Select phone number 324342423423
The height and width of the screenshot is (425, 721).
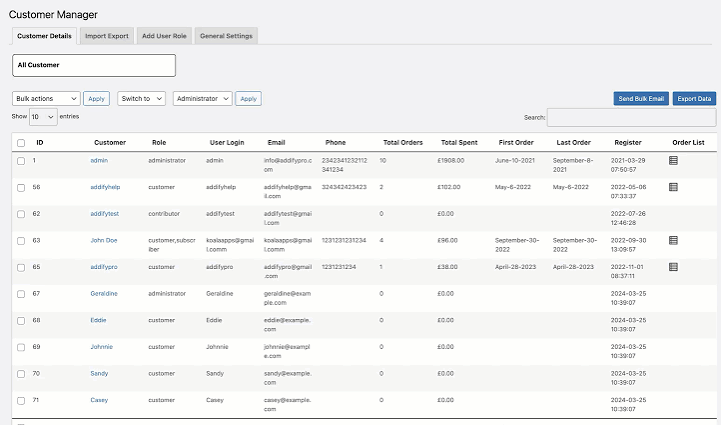(344, 187)
